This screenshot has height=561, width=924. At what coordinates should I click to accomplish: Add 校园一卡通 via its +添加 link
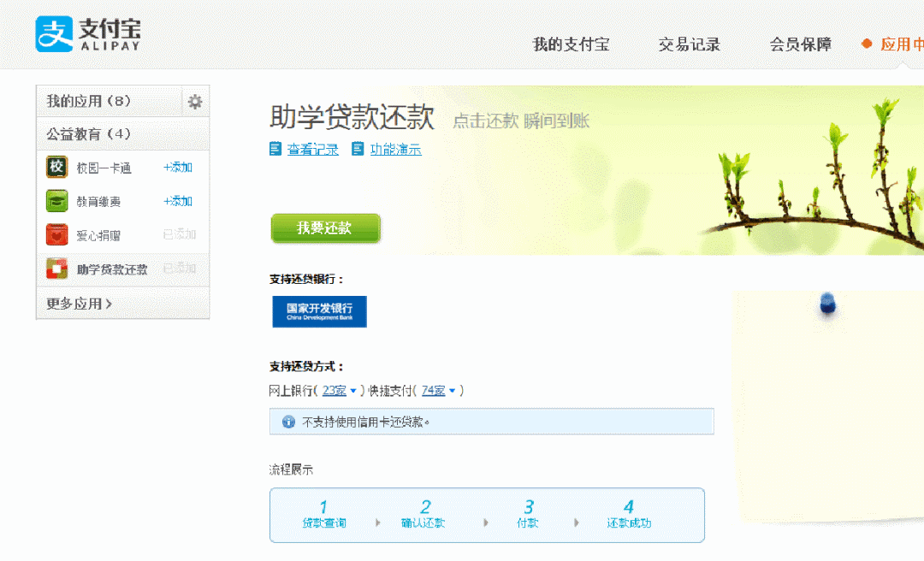[x=178, y=168]
